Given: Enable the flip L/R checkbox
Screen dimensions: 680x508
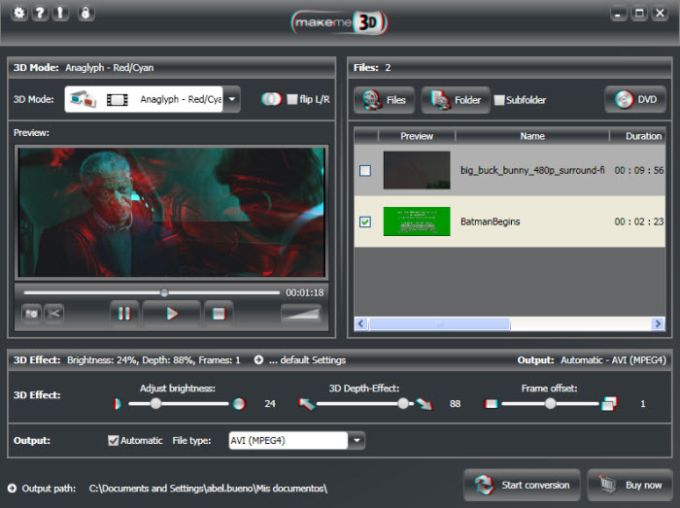Looking at the screenshot, I should (x=292, y=99).
